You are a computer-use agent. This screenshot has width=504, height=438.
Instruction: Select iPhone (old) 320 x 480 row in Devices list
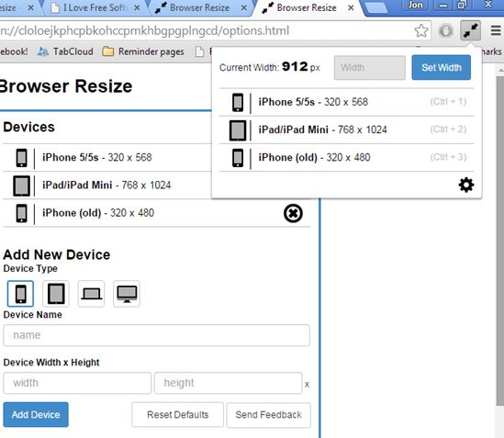157,213
